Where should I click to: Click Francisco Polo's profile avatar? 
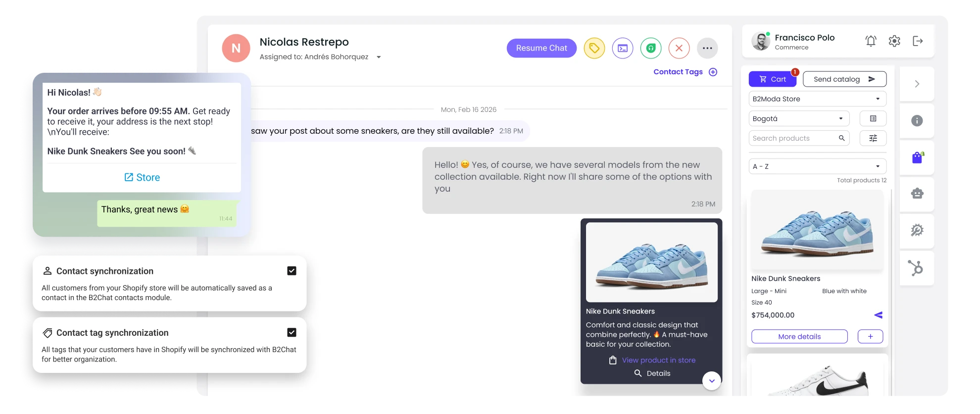[761, 41]
